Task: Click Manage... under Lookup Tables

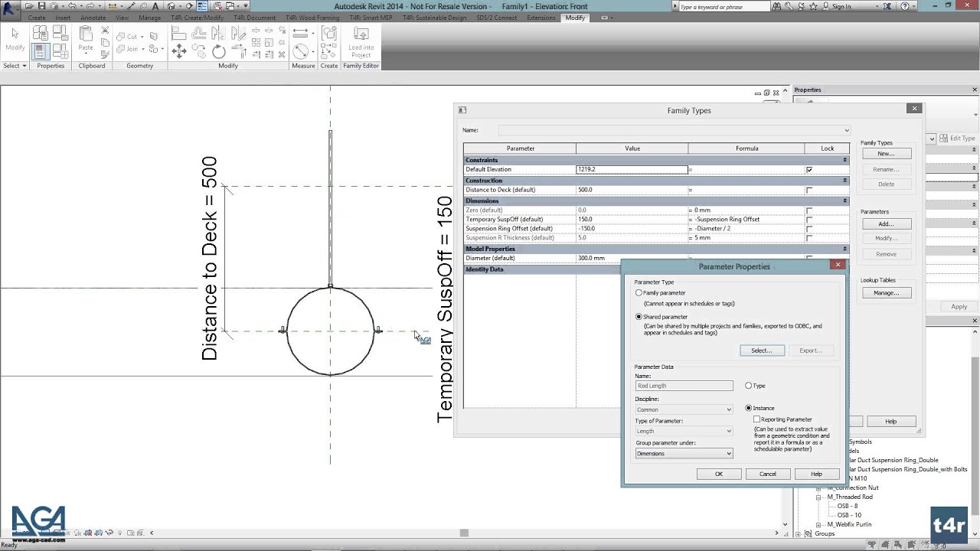Action: pyautogui.click(x=886, y=293)
